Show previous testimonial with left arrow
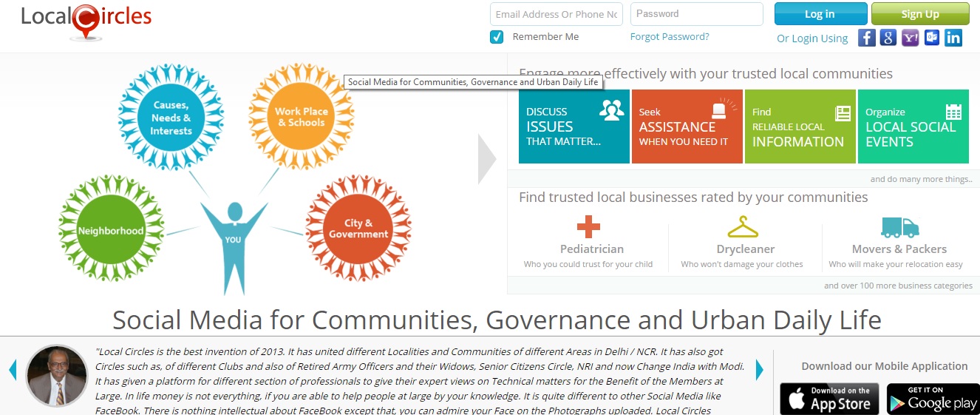The width and height of the screenshot is (980, 415). coord(13,370)
